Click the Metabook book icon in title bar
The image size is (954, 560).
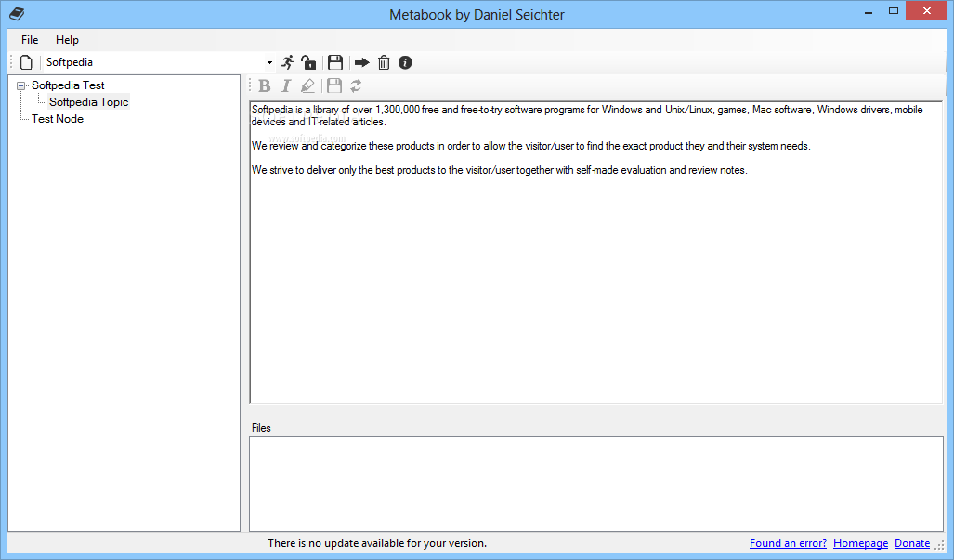[17, 13]
